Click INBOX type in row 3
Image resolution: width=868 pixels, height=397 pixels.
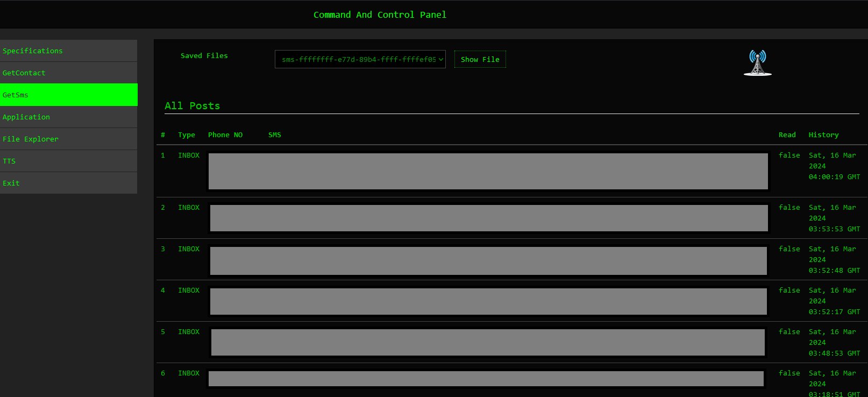[189, 249]
